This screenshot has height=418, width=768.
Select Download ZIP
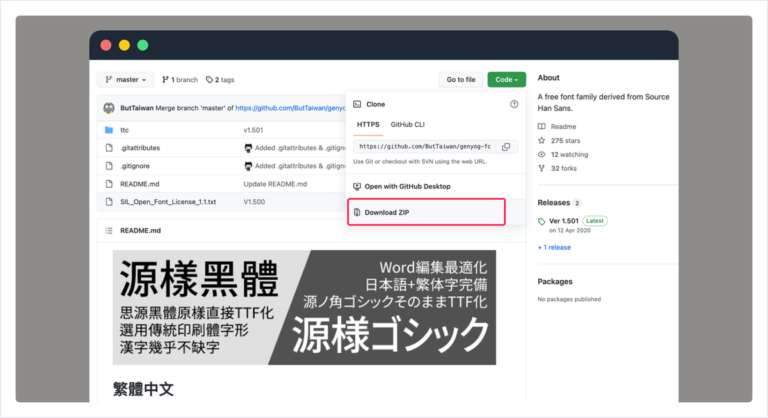386,212
